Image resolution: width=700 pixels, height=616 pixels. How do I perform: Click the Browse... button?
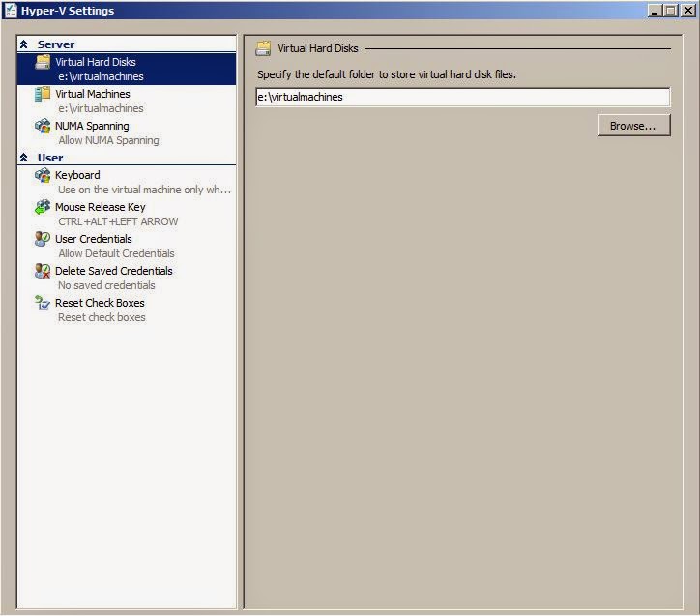pos(634,126)
